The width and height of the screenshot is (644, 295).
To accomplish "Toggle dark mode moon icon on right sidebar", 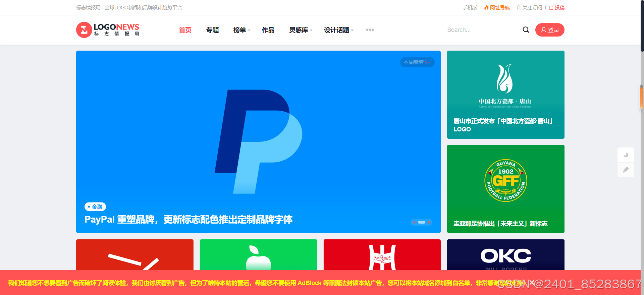I will point(626,155).
